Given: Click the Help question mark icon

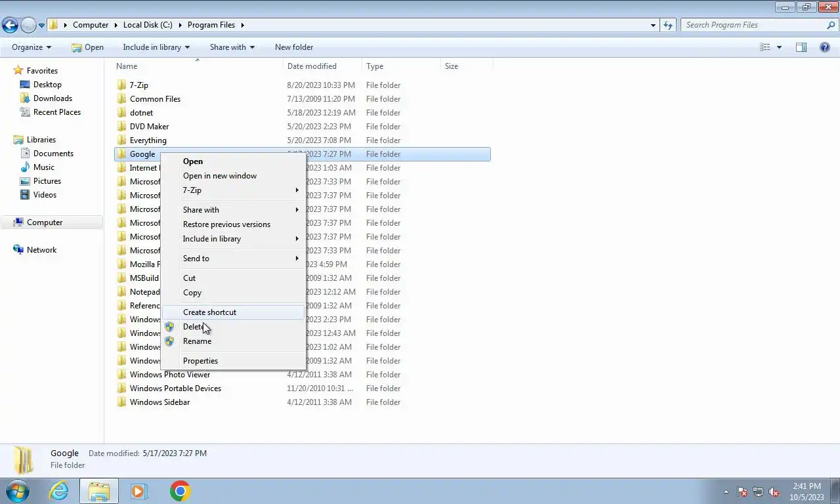Looking at the screenshot, I should point(825,47).
